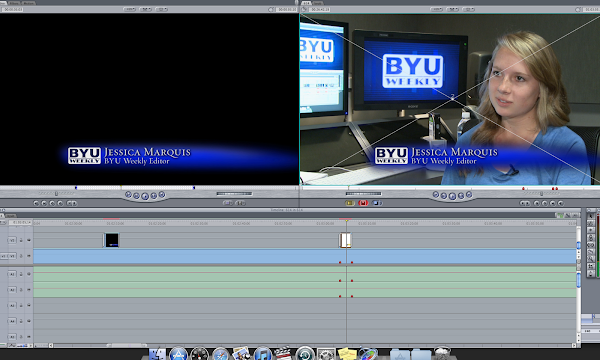600x360 pixels.
Task: Click Viewer Mark In/Out button pair
Action: point(72,203)
